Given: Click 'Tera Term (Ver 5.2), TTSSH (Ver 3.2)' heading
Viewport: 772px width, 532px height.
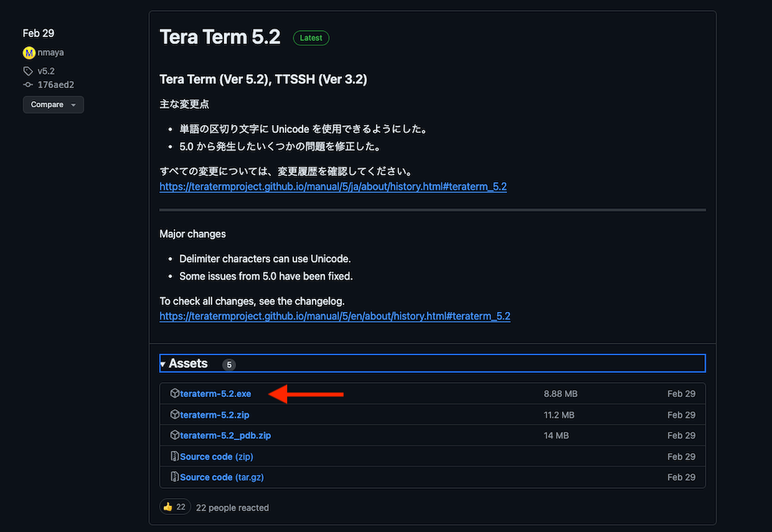Looking at the screenshot, I should tap(263, 80).
